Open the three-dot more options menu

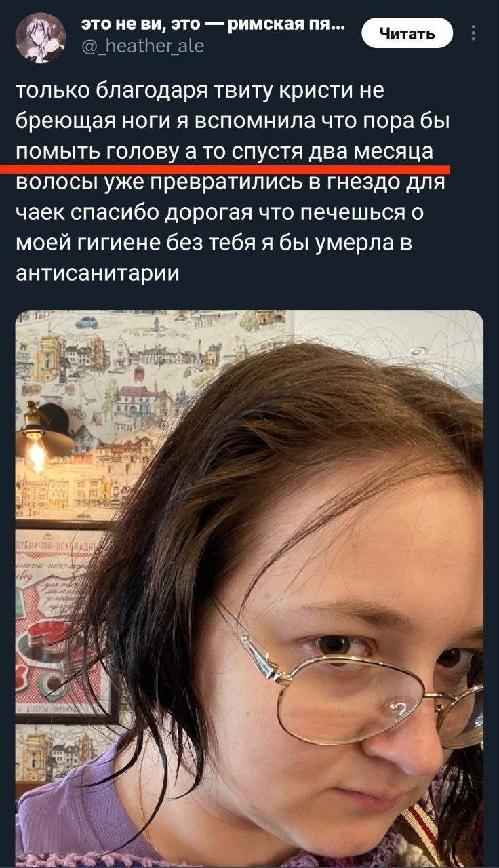[x=473, y=33]
